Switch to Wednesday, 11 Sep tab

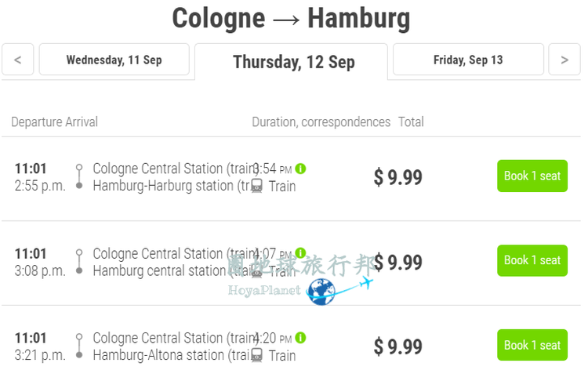114,60
